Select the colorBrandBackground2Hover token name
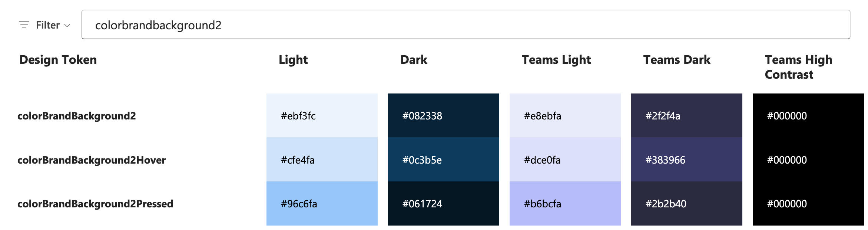Image resolution: width=868 pixels, height=230 pixels. coord(92,160)
